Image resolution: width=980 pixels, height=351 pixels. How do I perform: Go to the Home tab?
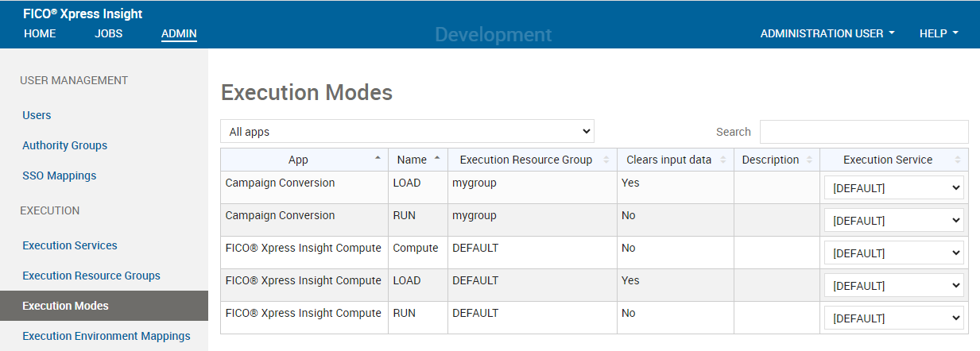(x=40, y=33)
